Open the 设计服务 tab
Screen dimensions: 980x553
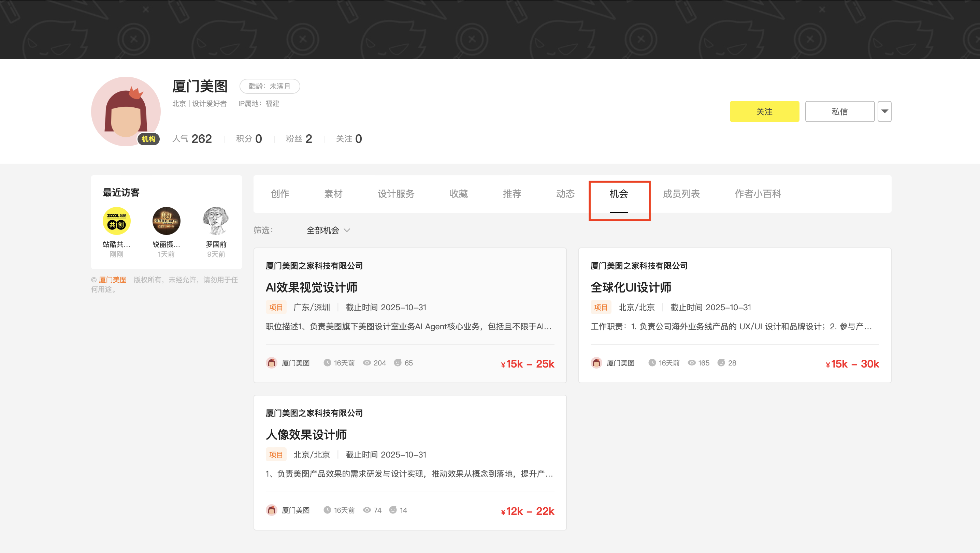point(396,194)
